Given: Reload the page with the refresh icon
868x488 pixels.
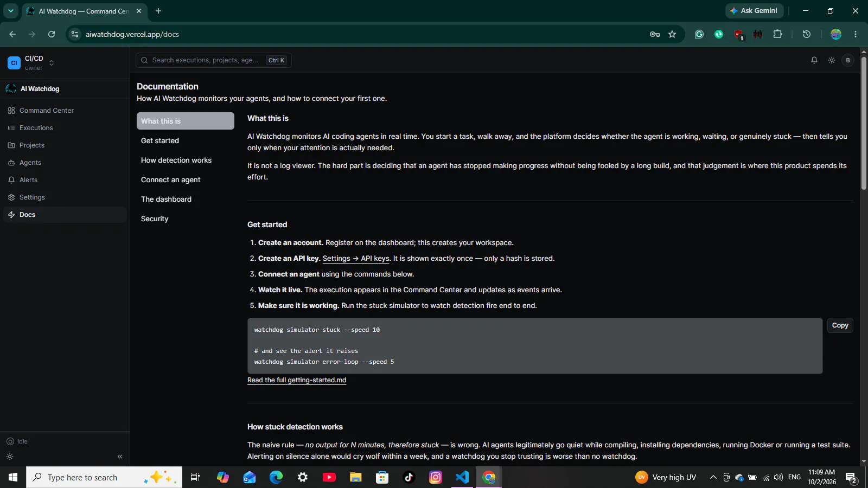Looking at the screenshot, I should click(52, 34).
